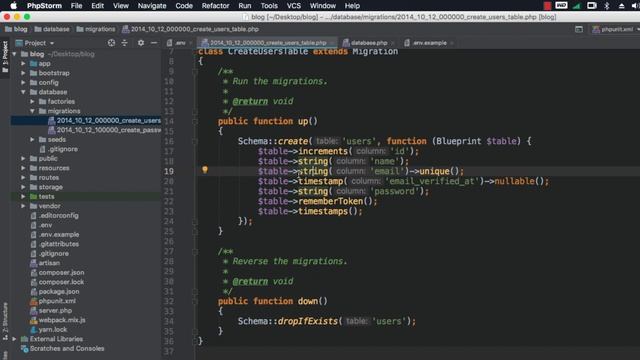The height and width of the screenshot is (360, 640).
Task: Expand the seeds folder
Action: (x=33, y=140)
